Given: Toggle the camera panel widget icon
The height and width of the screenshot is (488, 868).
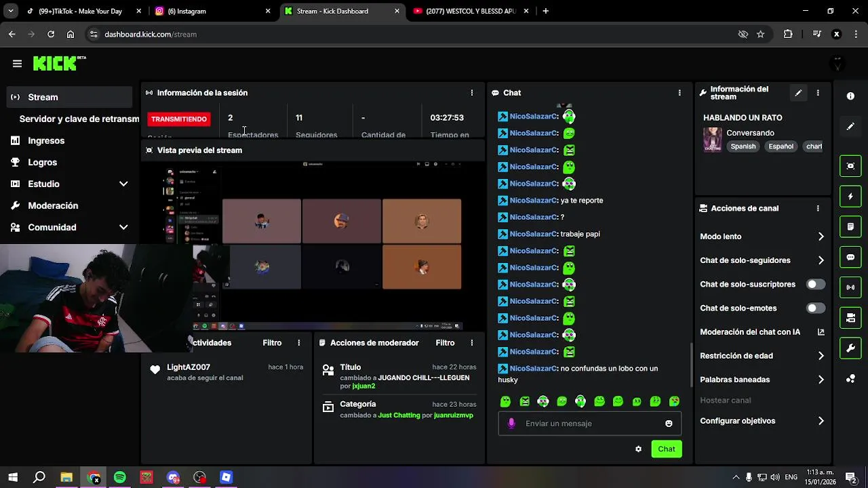Looking at the screenshot, I should click(850, 318).
